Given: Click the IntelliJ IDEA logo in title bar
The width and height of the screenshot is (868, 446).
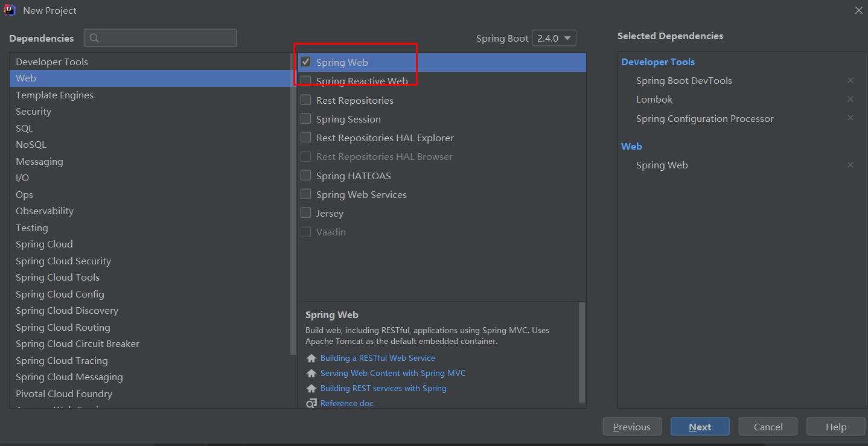Looking at the screenshot, I should point(10,10).
